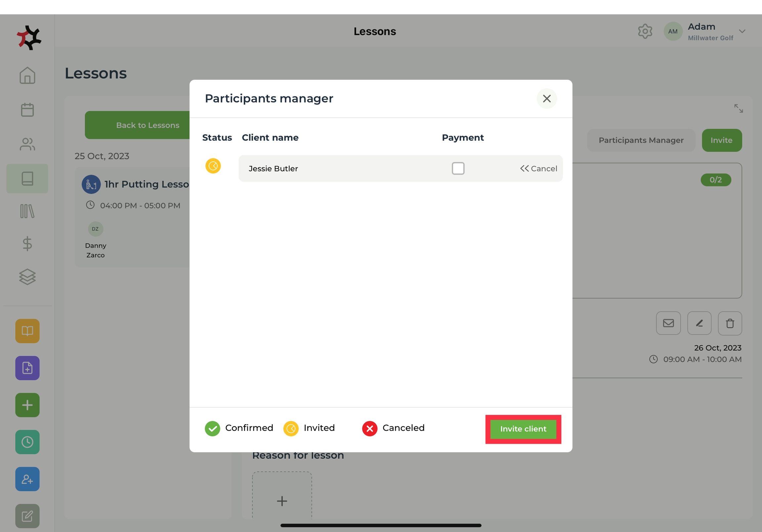
Task: Close the Participants manager dialog
Action: pyautogui.click(x=547, y=99)
